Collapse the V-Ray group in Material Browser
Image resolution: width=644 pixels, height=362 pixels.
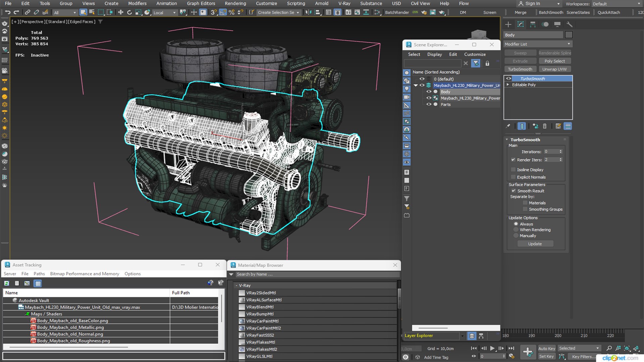[x=236, y=285]
